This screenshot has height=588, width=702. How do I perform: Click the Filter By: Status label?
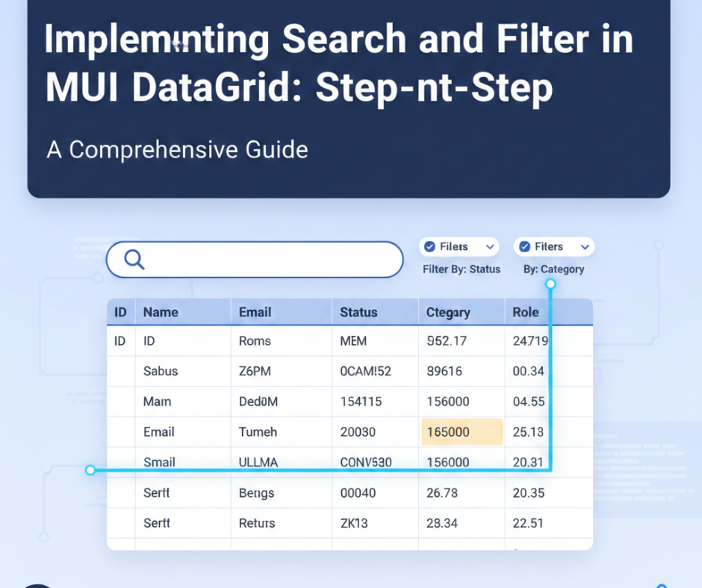pos(462,269)
